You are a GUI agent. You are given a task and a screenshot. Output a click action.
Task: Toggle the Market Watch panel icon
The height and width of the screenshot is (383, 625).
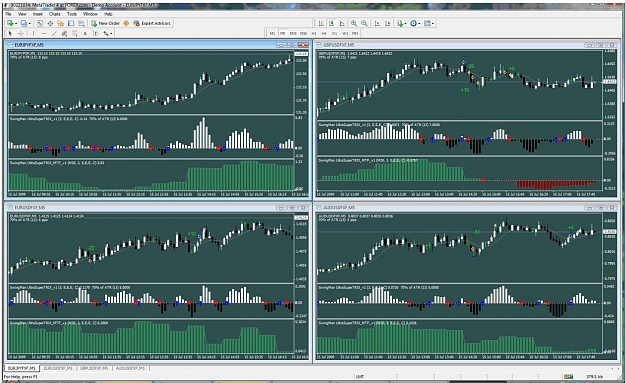(x=39, y=24)
